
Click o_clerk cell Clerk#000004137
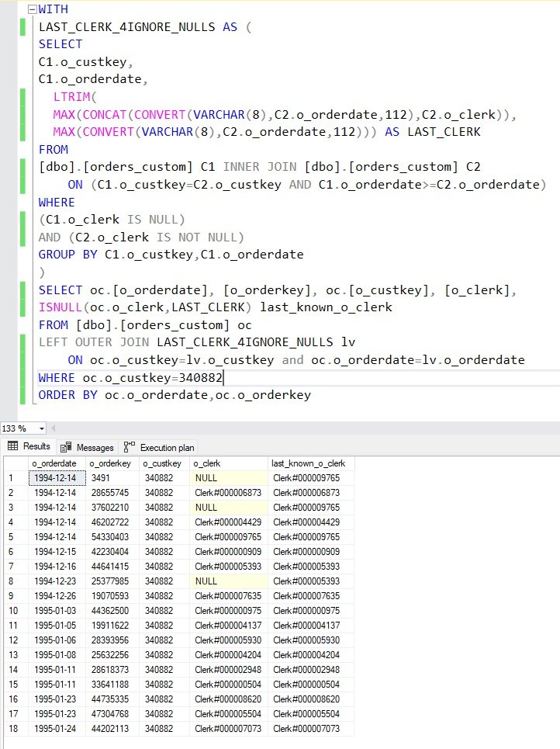pyautogui.click(x=229, y=626)
